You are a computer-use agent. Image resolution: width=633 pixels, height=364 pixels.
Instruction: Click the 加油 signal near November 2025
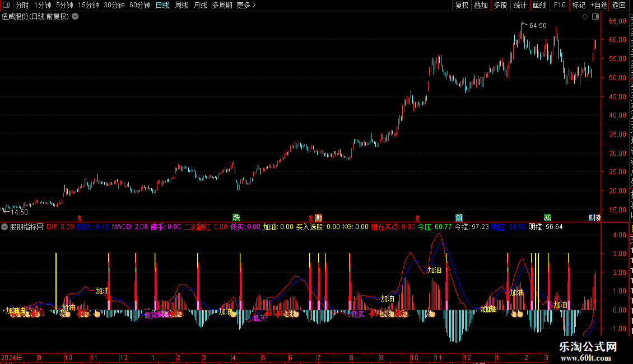click(434, 270)
